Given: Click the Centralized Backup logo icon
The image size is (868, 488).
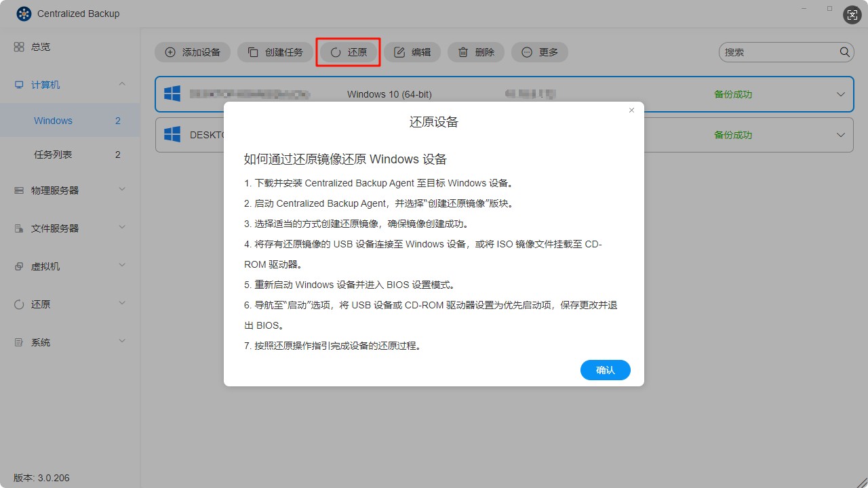Looking at the screenshot, I should pos(23,13).
